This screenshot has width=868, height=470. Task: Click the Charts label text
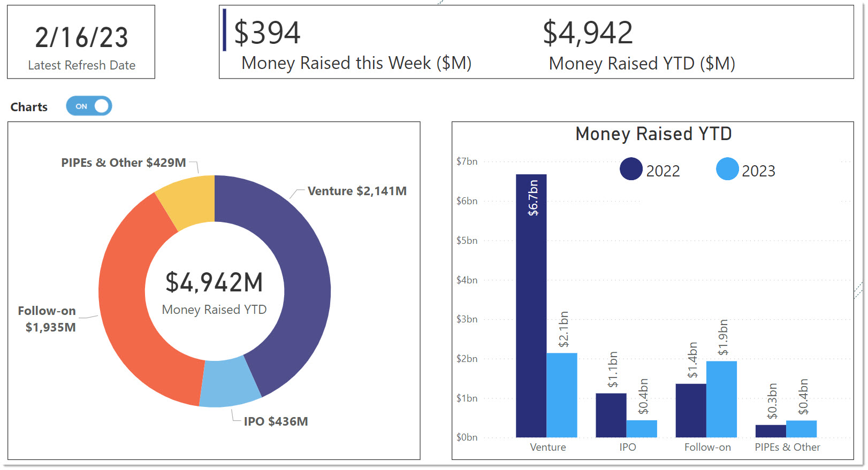(29, 107)
